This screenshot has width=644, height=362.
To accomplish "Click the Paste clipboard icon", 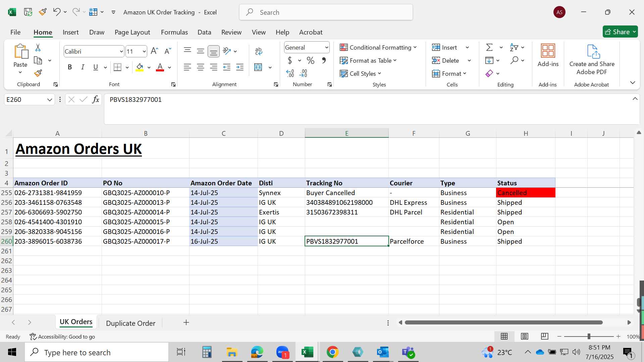I will pos(21,51).
